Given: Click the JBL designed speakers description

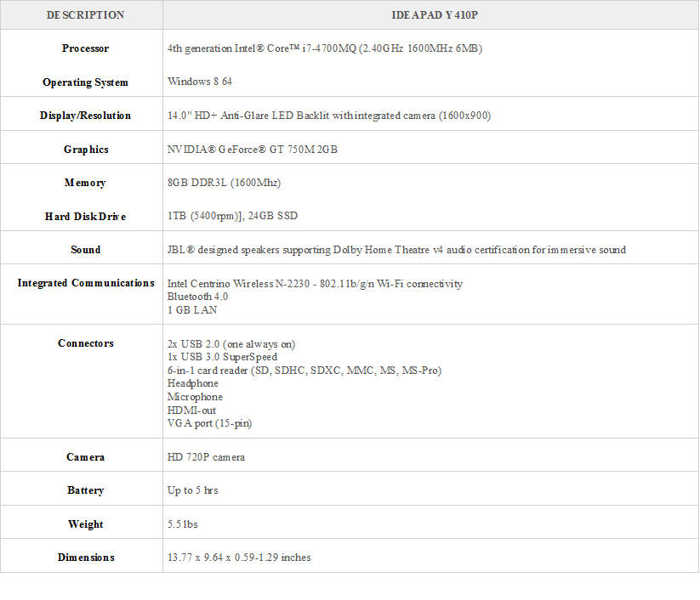Looking at the screenshot, I should (396, 250).
